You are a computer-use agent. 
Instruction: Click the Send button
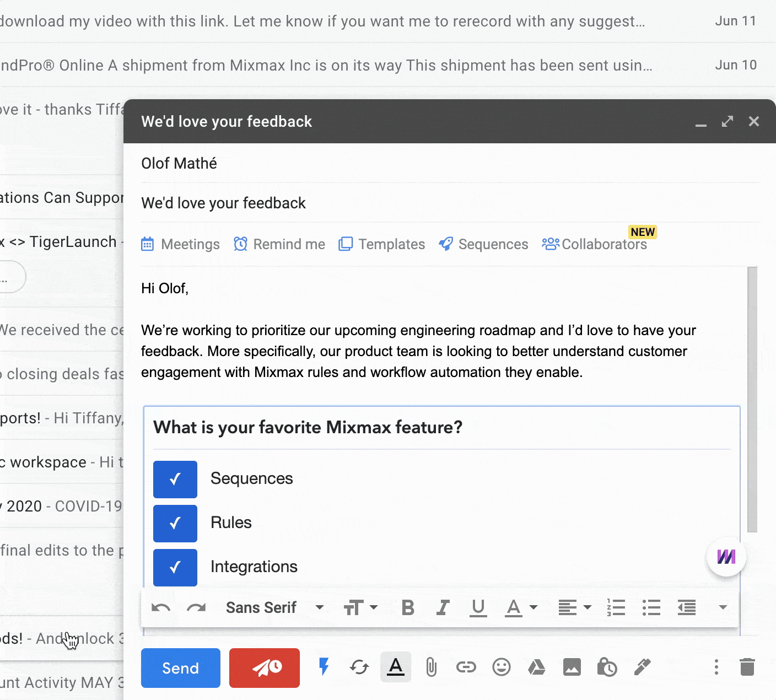(x=180, y=667)
